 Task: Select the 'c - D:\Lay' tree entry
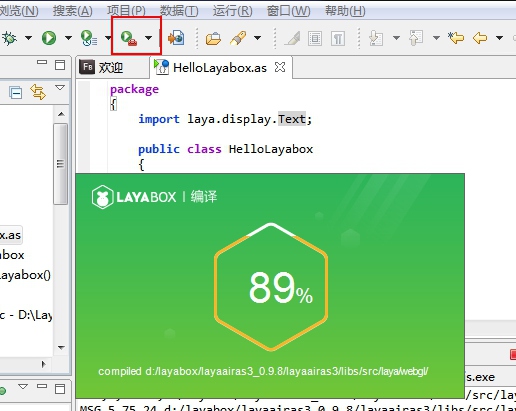click(x=26, y=315)
